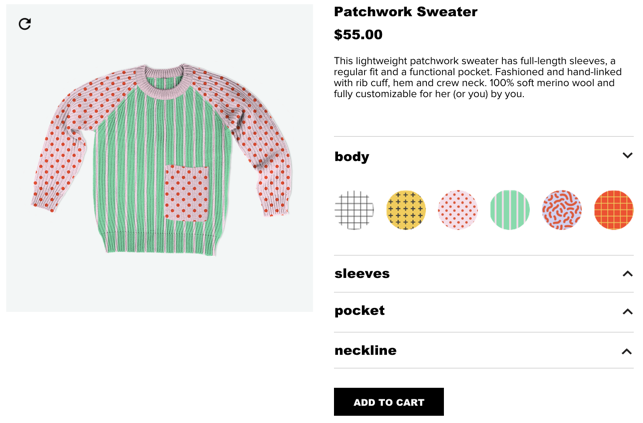Open the neckline customization heading
This screenshot has height=423, width=643.
click(x=365, y=350)
